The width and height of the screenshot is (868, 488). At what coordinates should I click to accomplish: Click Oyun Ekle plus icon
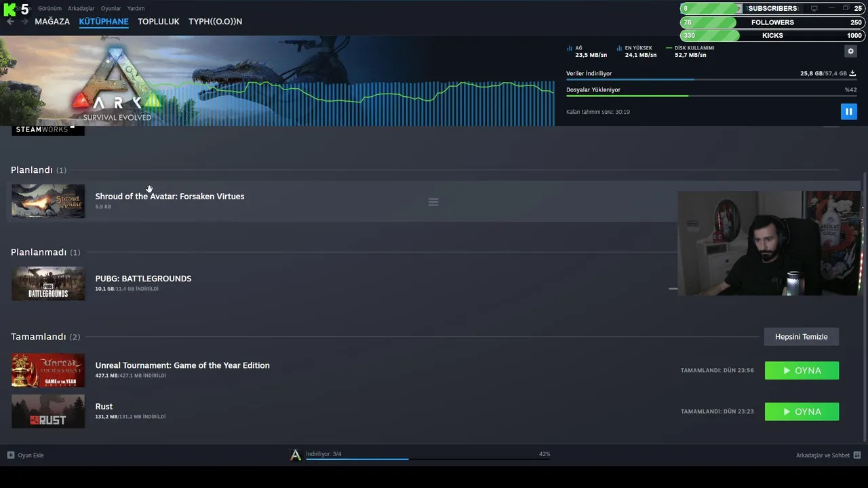(x=10, y=455)
